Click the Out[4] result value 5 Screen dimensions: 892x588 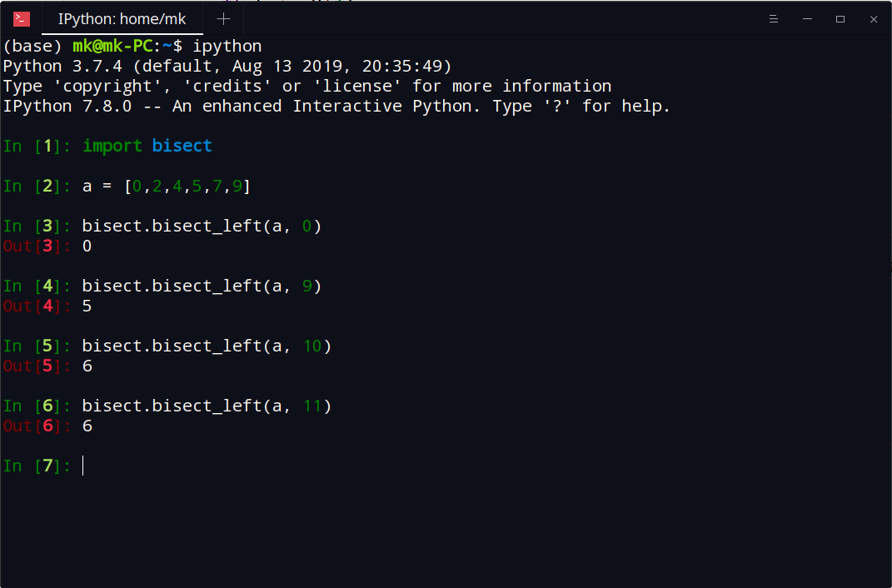tap(87, 306)
